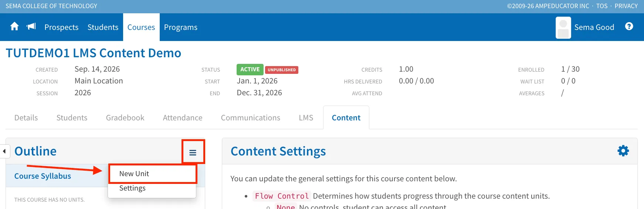Open Prospects in navigation bar
Viewport: 644px width, 209px height.
coord(61,27)
